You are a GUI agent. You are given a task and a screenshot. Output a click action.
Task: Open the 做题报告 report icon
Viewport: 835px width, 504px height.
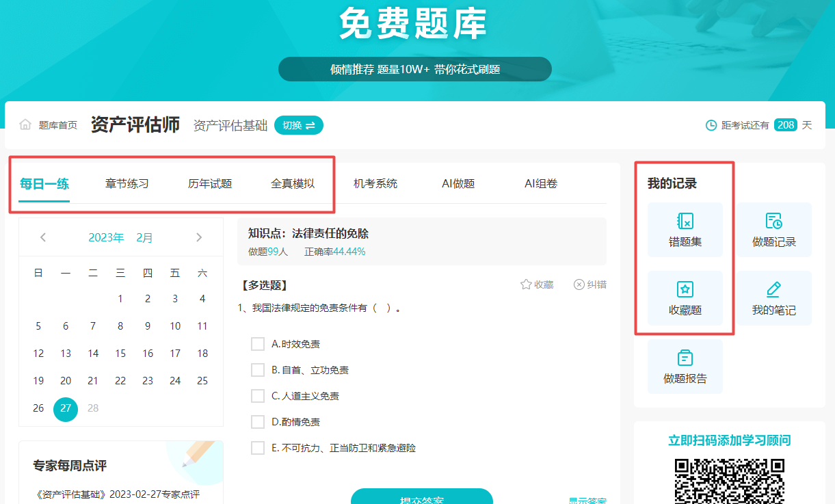(685, 367)
